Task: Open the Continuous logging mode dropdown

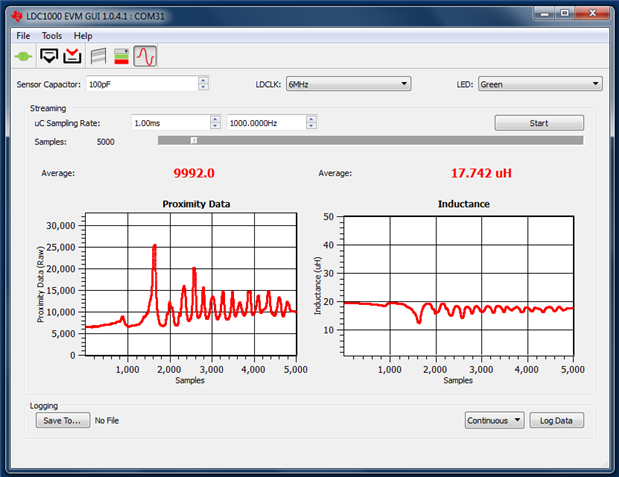Action: coord(495,421)
